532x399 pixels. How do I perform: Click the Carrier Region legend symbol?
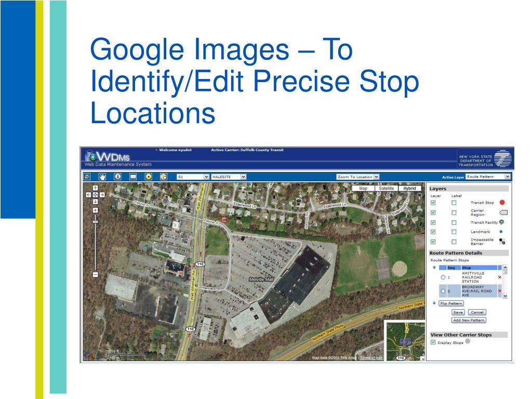click(503, 212)
